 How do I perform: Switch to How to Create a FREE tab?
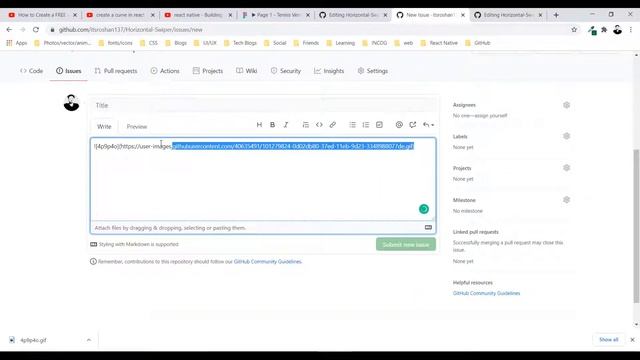(42, 15)
